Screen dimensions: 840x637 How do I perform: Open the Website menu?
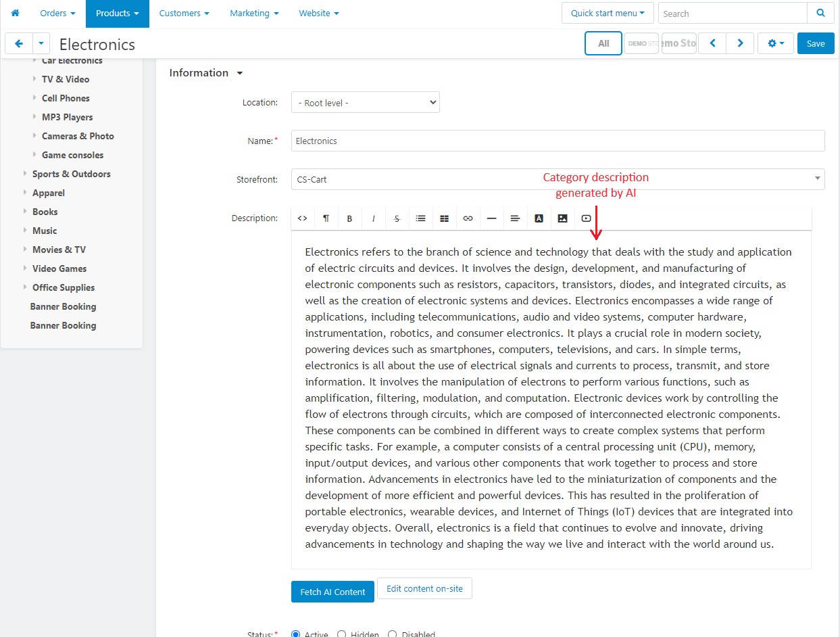click(319, 14)
